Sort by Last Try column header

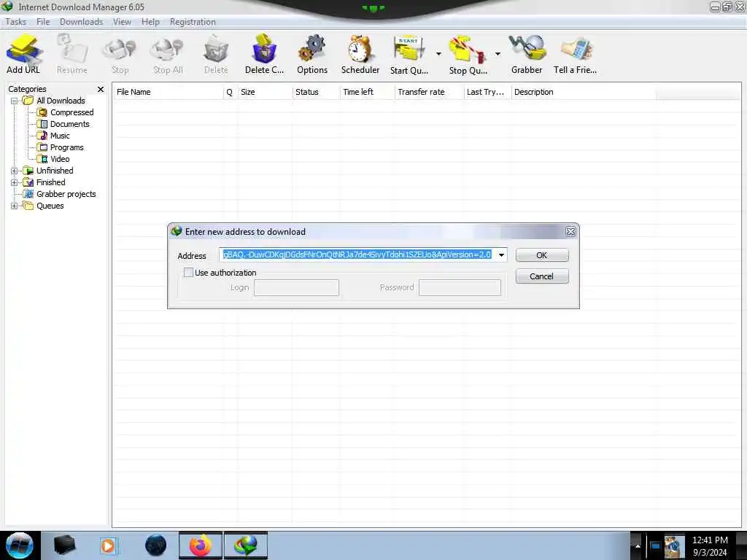click(x=487, y=93)
